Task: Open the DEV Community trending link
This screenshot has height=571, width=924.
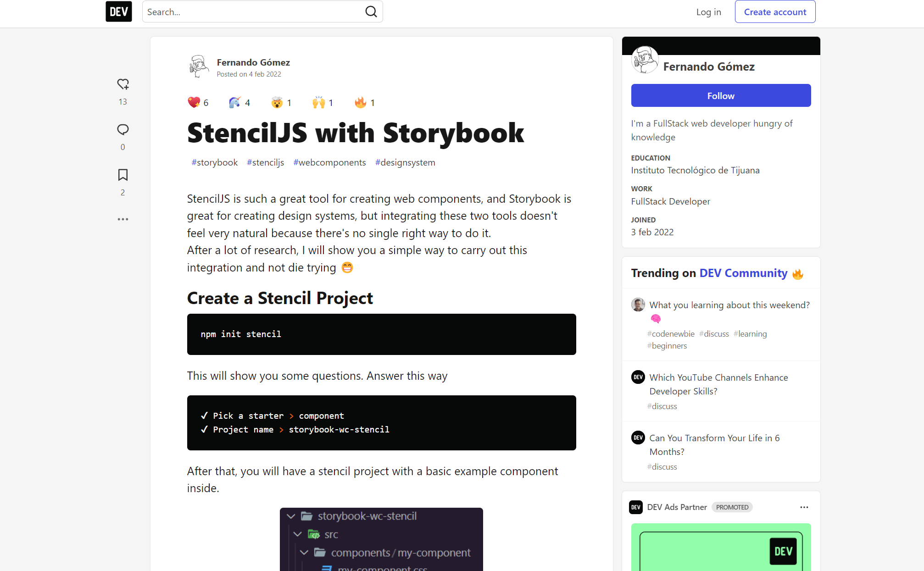Action: pyautogui.click(x=743, y=273)
